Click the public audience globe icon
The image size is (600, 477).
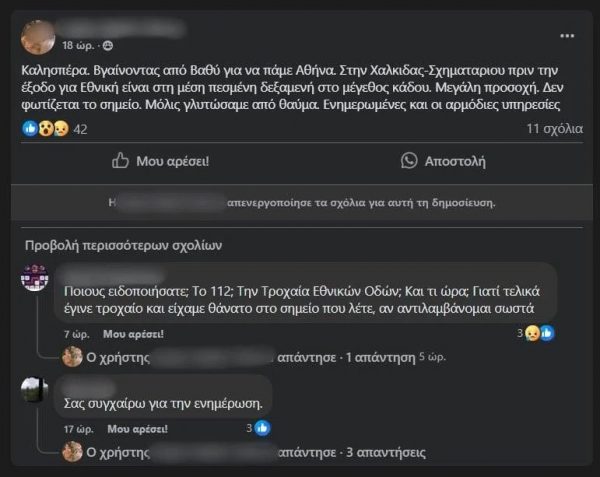(x=108, y=46)
